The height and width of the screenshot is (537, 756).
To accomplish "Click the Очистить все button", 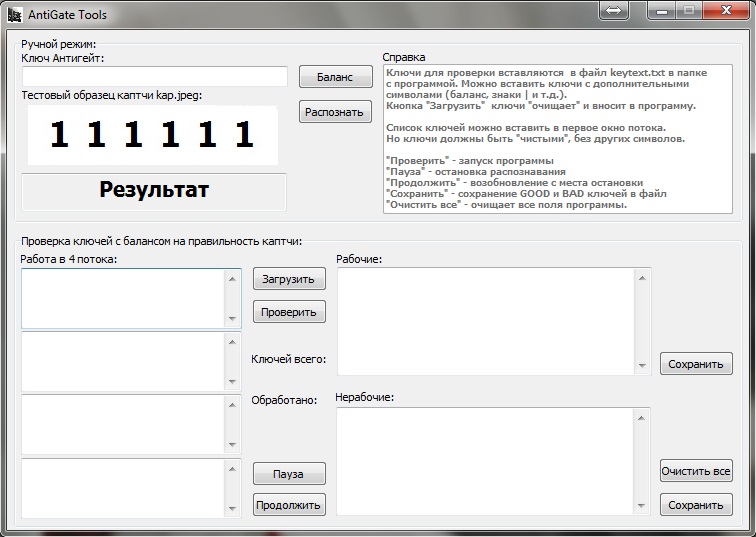I will point(696,470).
